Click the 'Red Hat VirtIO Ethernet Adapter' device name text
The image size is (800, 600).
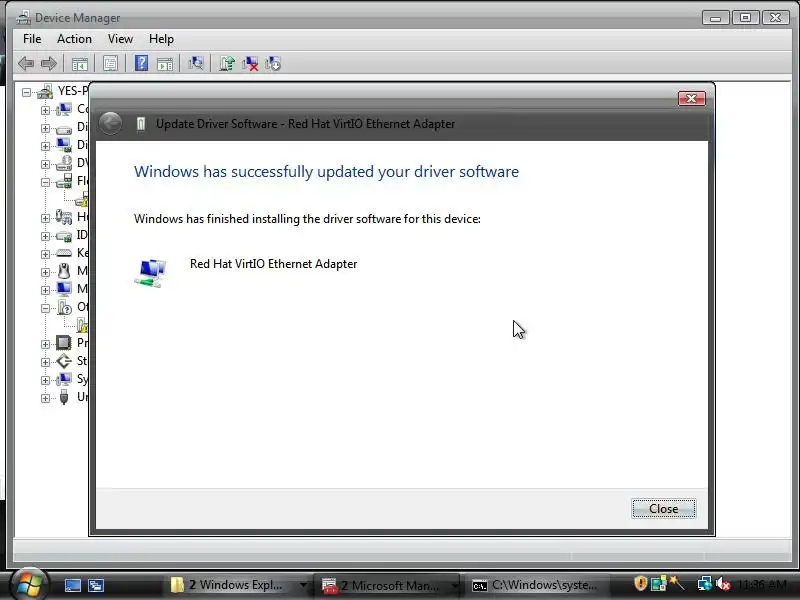point(273,264)
